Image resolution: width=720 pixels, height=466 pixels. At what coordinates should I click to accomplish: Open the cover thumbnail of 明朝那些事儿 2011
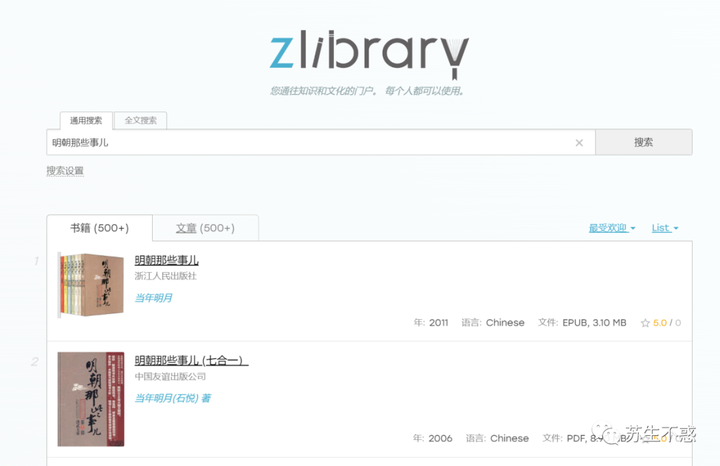(x=91, y=285)
